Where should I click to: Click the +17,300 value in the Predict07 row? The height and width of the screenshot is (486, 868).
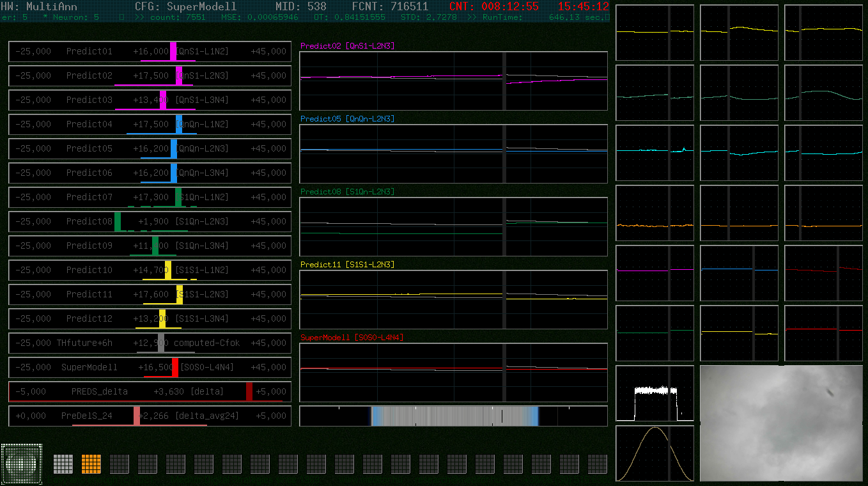(x=151, y=197)
